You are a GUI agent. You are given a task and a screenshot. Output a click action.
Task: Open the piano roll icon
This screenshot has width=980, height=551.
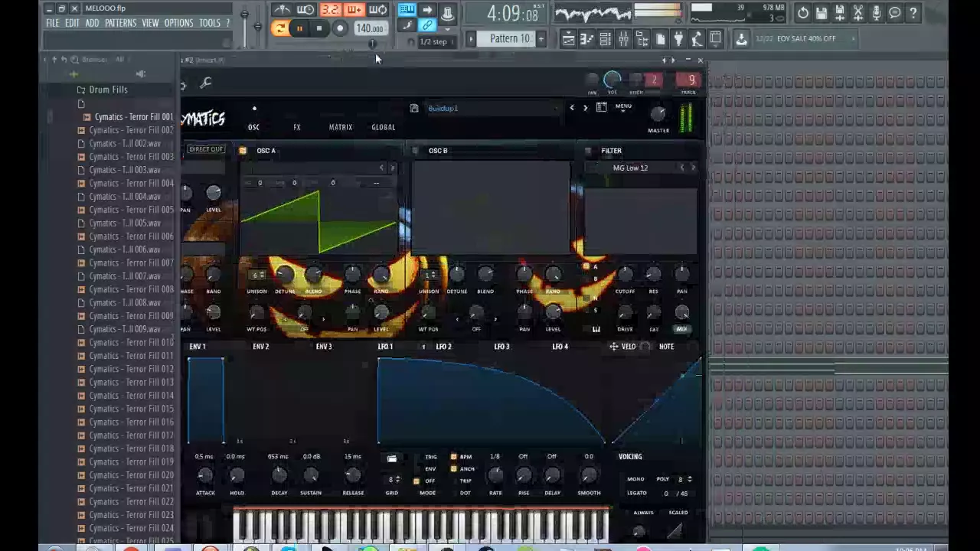pyautogui.click(x=586, y=39)
